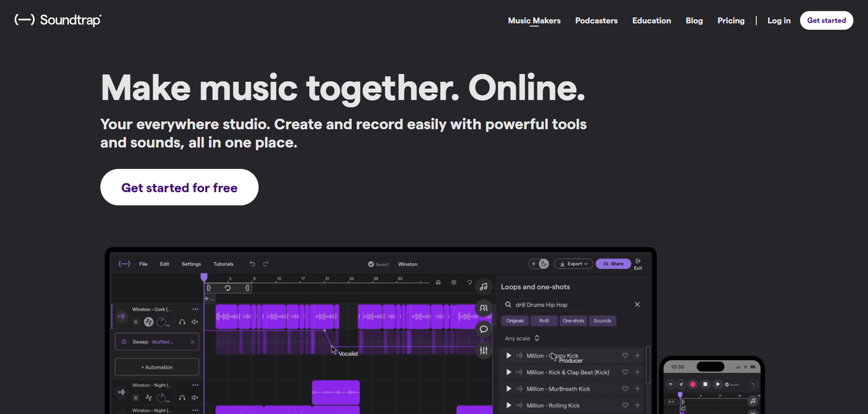Open the Any scale selector
This screenshot has width=868, height=414.
[522, 339]
